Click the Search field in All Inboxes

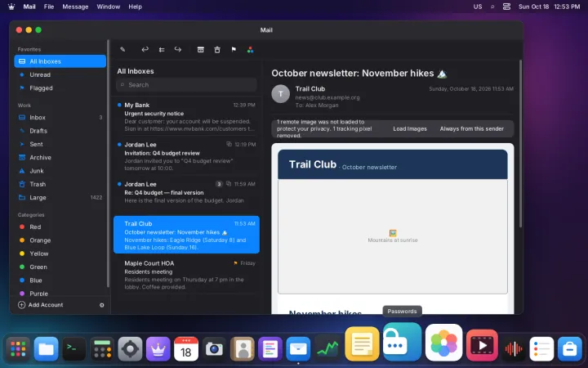pyautogui.click(x=186, y=85)
